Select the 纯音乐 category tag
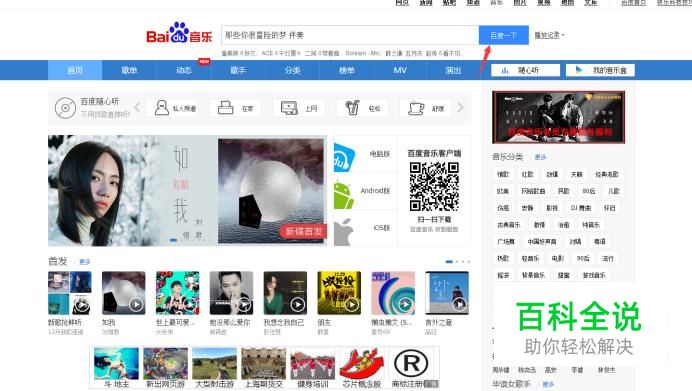This screenshot has height=391, width=692. (x=590, y=225)
